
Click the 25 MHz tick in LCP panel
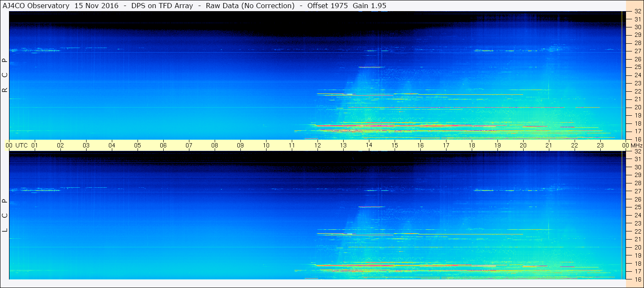pyautogui.click(x=638, y=207)
